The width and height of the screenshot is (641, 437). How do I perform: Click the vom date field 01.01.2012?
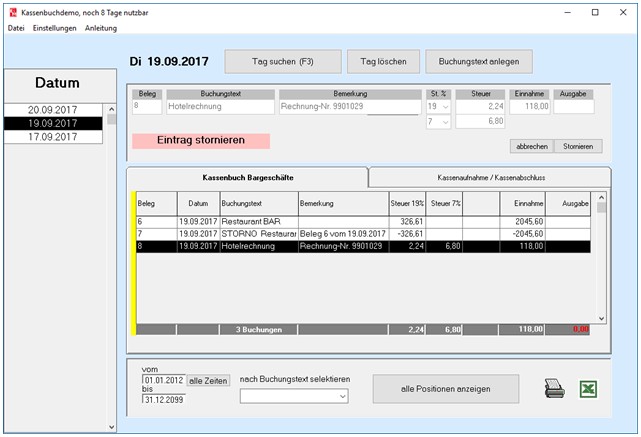(164, 380)
